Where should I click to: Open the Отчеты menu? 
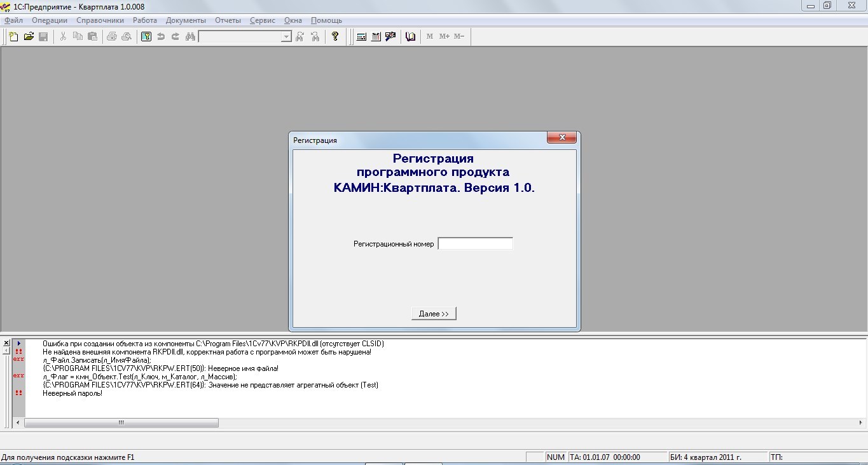click(228, 20)
